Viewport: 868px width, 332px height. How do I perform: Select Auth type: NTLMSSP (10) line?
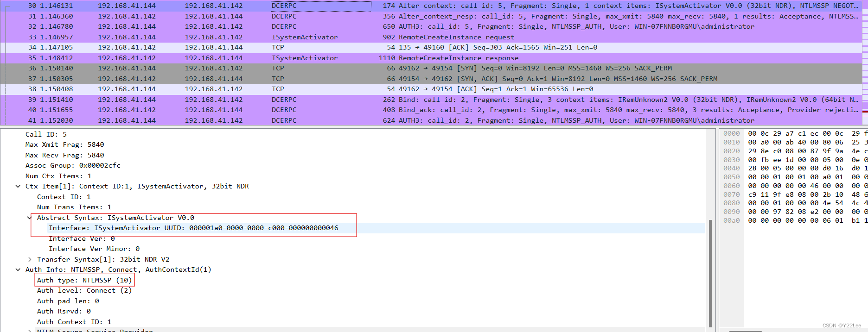84,280
